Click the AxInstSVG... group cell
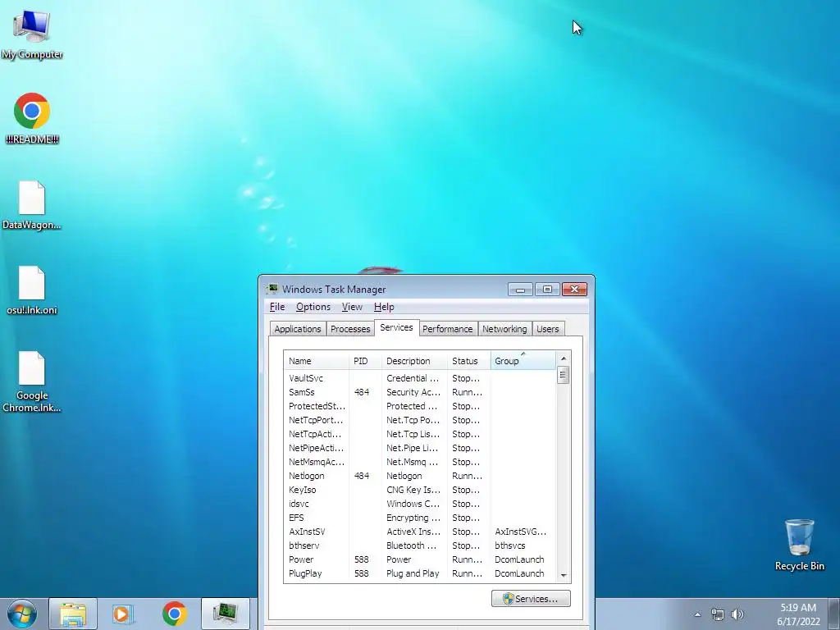Image resolution: width=840 pixels, height=630 pixels. tap(521, 532)
